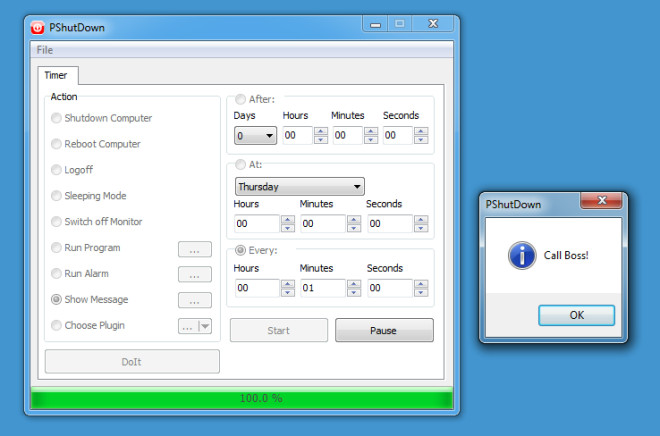Image resolution: width=660 pixels, height=436 pixels.
Task: Open the Days dropdown in After section
Action: pyautogui.click(x=255, y=136)
